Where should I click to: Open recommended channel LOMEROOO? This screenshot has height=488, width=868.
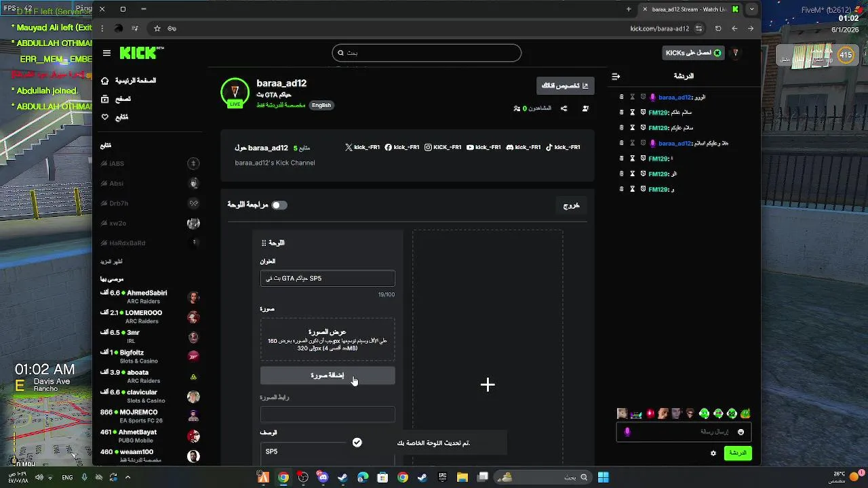point(150,317)
